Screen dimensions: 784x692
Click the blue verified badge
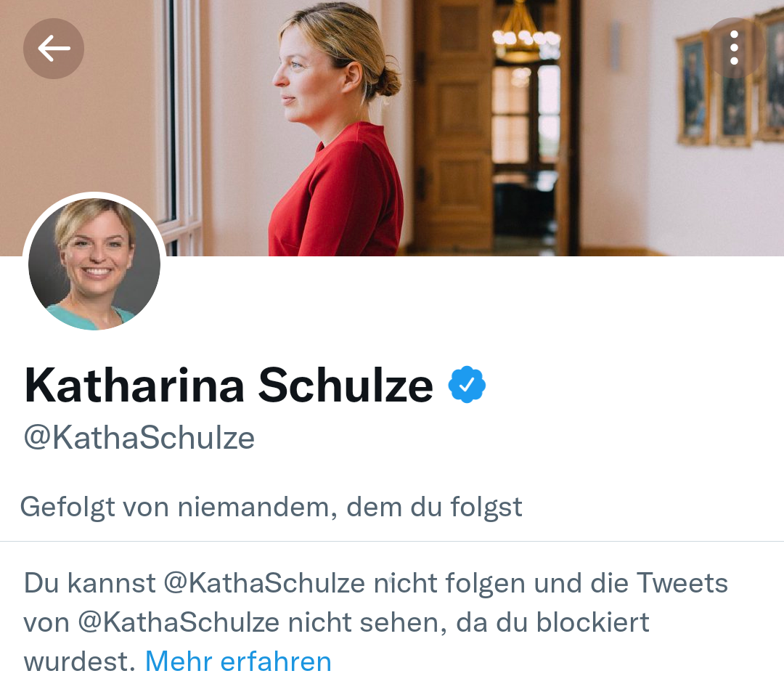[467, 385]
